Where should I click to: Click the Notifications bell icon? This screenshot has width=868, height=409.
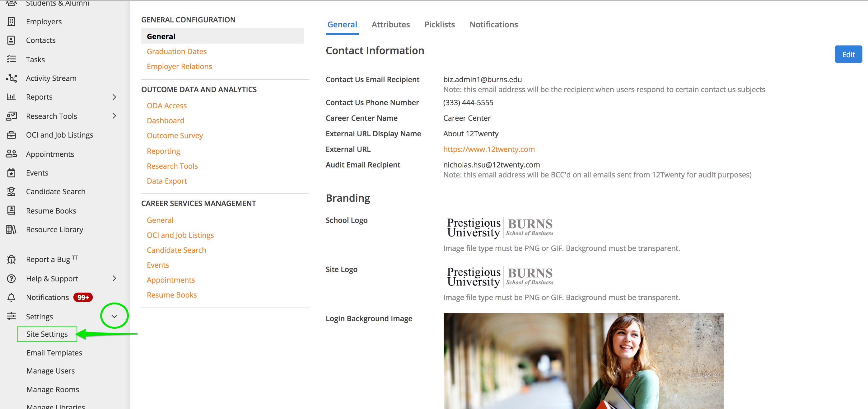click(x=11, y=297)
